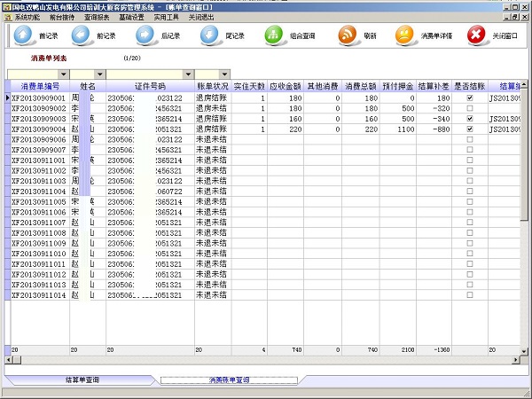Click horizontal scrollbar left arrow
This screenshot has height=399, width=532.
point(9,360)
